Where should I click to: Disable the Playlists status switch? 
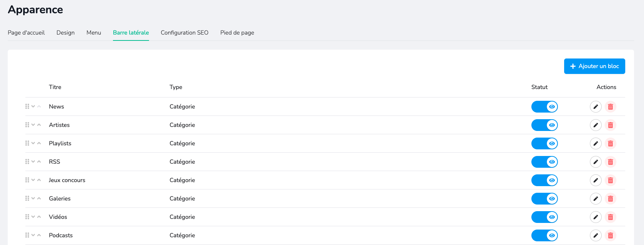click(x=544, y=143)
